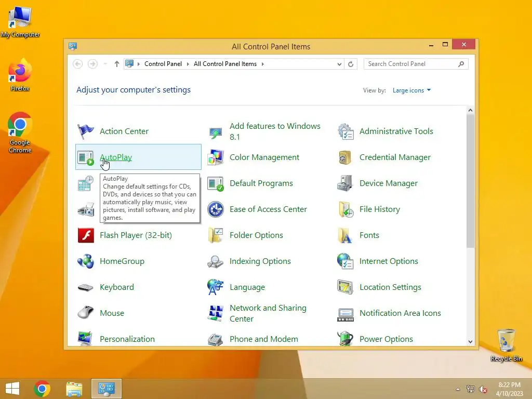Click the Default Programs icon
This screenshot has height=399, width=532.
216,183
